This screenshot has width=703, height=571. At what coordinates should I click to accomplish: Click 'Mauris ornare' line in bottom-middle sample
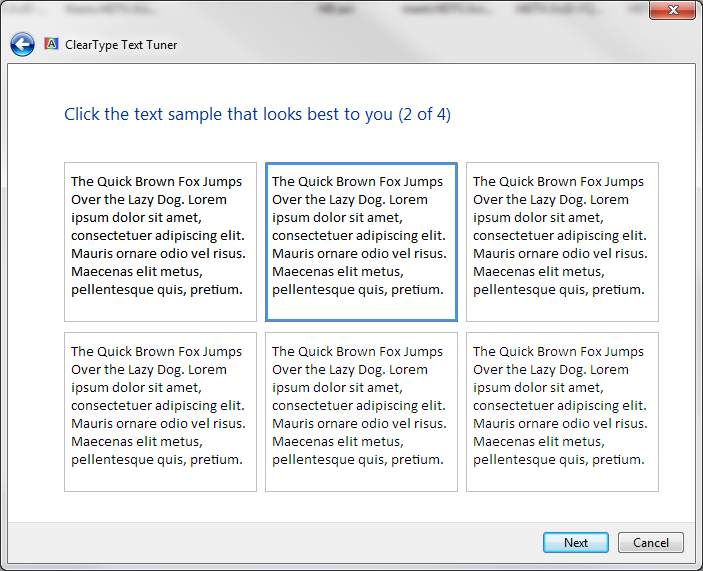click(359, 424)
